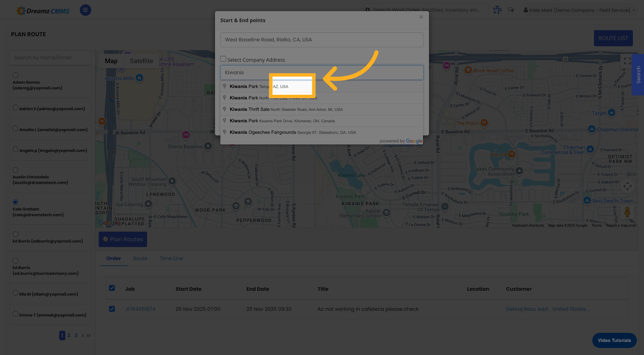Switch to the Time Line tab
Viewport: 644px width, 355px height.
[171, 258]
